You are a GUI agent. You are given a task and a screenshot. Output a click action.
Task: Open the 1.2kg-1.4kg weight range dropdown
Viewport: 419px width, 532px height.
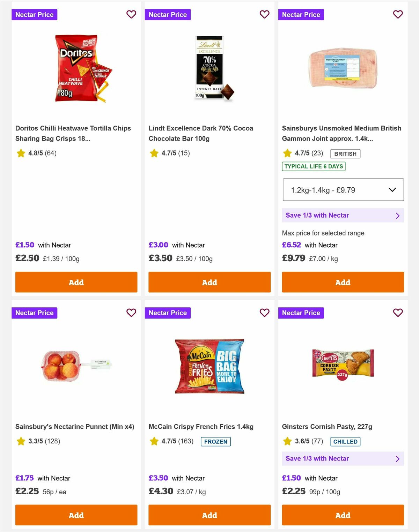pyautogui.click(x=343, y=190)
